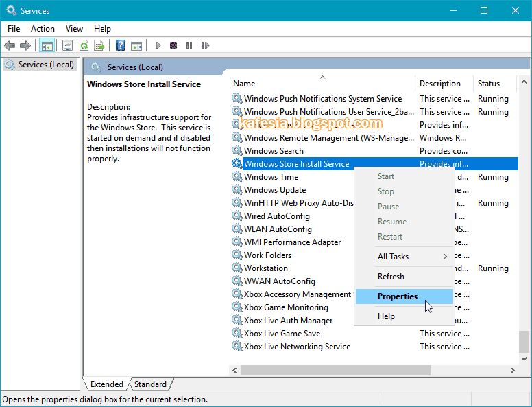
Task: Click Stop in the context menu
Action: click(x=404, y=191)
